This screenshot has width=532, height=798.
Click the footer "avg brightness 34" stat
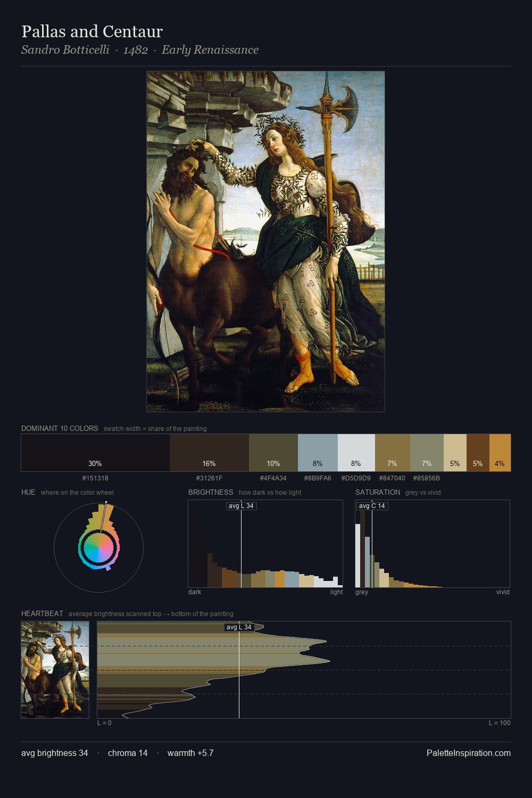[x=55, y=753]
